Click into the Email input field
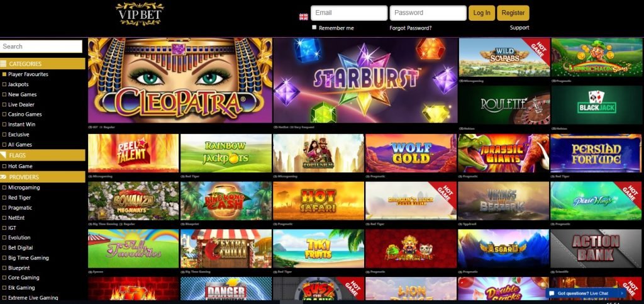This screenshot has width=644, height=304. tap(349, 13)
